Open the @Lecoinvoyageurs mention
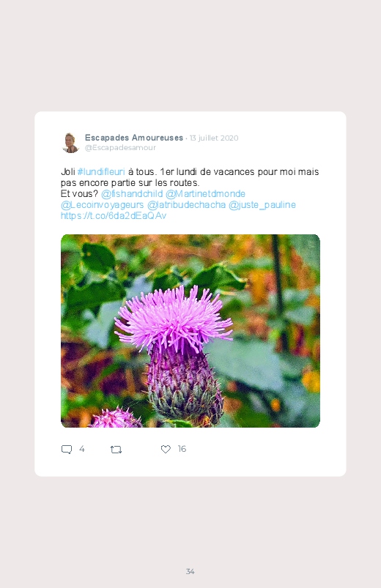 coord(102,205)
